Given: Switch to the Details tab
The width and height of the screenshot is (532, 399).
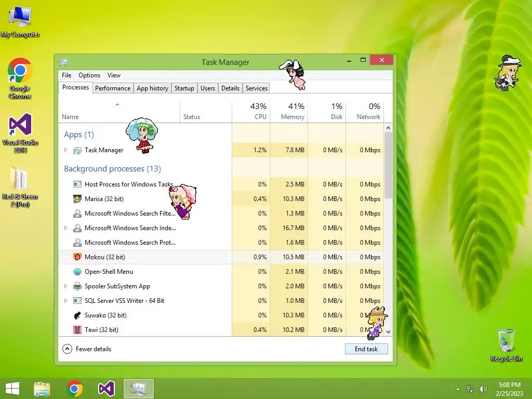Looking at the screenshot, I should pyautogui.click(x=230, y=88).
